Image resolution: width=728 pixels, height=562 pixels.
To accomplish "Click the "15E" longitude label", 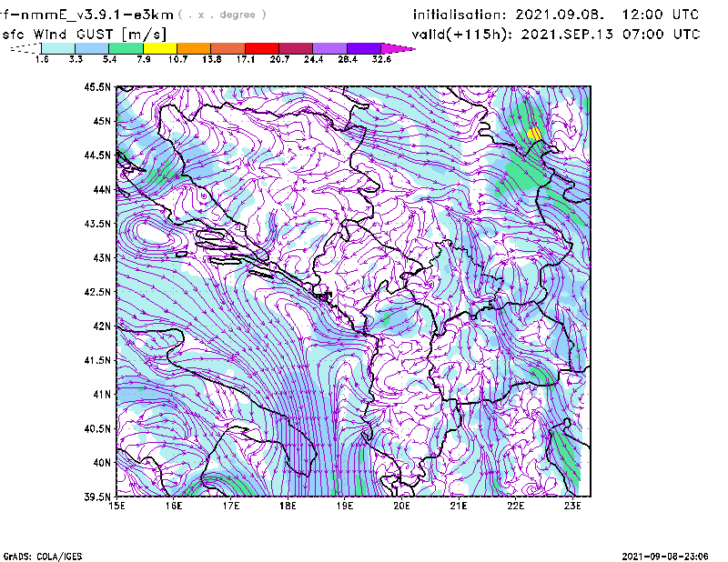I will point(116,506).
